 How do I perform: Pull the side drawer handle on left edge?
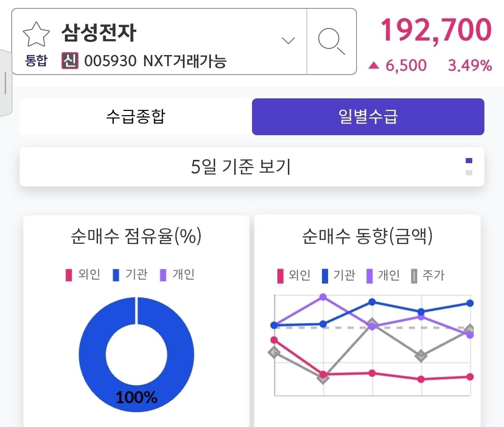[6, 83]
